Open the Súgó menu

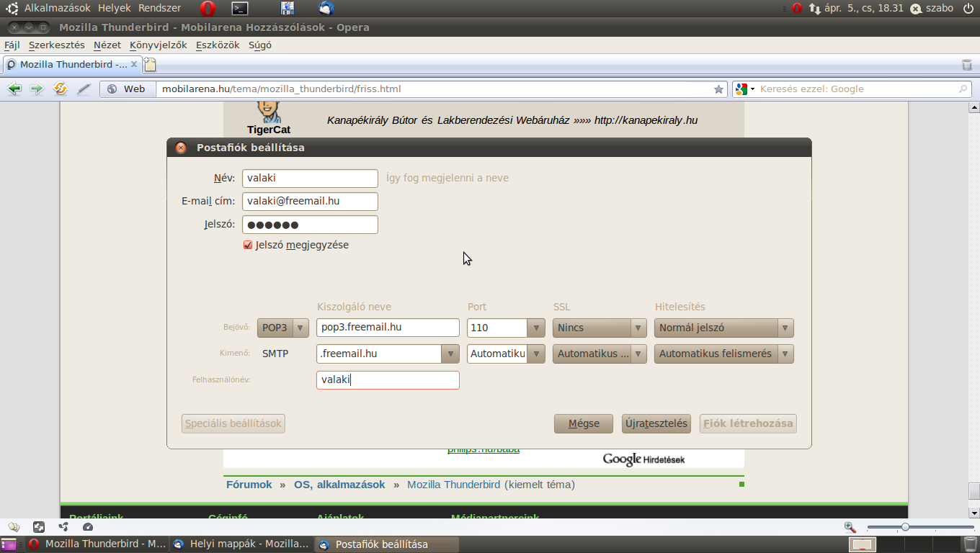click(260, 45)
